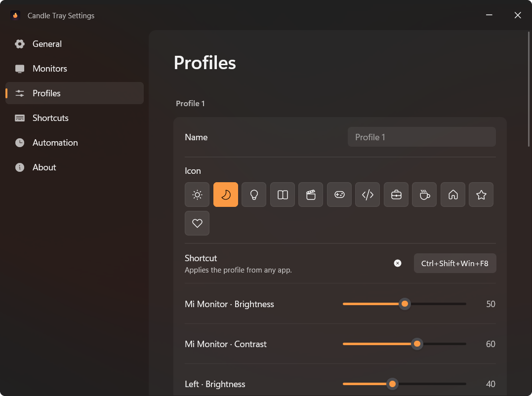Pick the movie clapperboard profile icon
The image size is (532, 396).
tap(311, 195)
